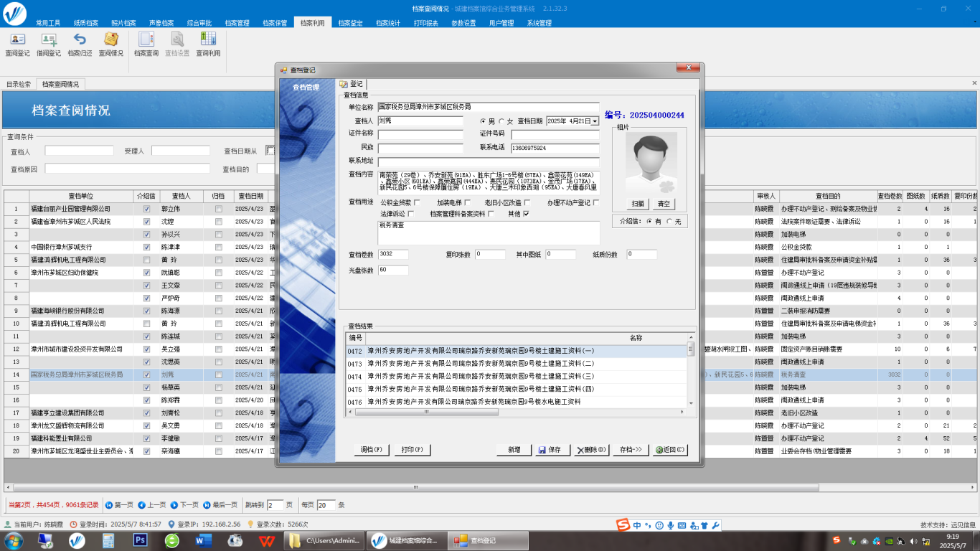Open the 查阅情况 toolbar icon
Viewport: 980px width, 551px height.
click(x=110, y=44)
